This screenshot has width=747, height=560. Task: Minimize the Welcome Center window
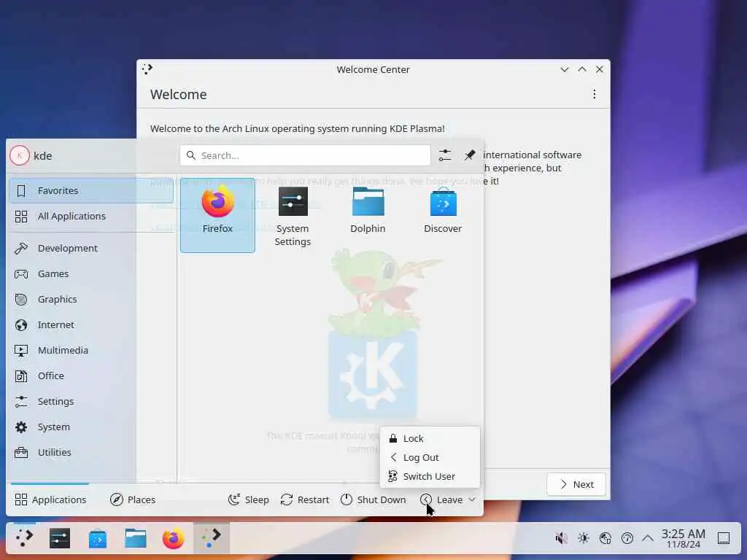[565, 69]
